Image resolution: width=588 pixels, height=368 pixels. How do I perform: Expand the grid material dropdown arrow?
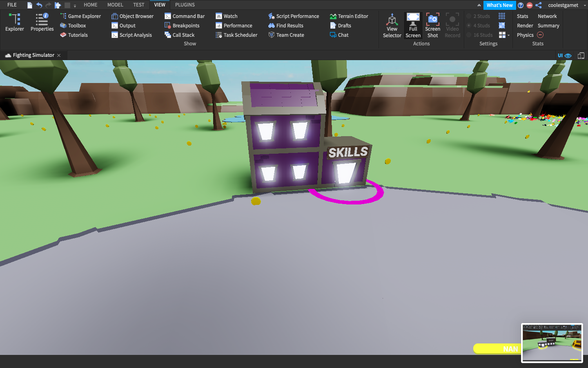coord(508,35)
